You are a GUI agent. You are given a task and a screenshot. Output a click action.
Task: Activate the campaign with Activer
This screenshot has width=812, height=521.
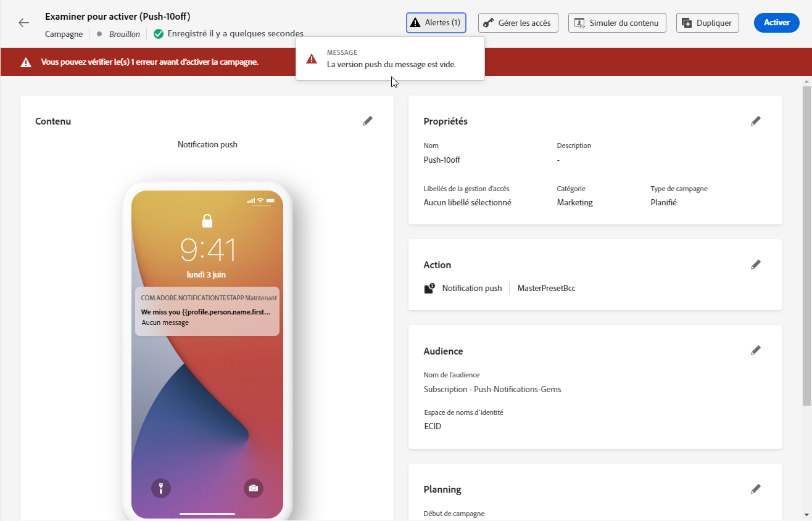(x=777, y=23)
